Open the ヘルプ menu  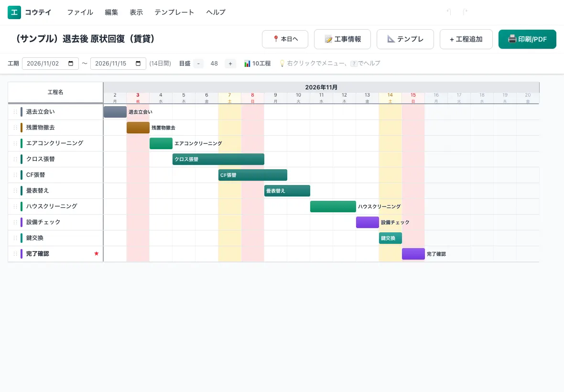216,12
